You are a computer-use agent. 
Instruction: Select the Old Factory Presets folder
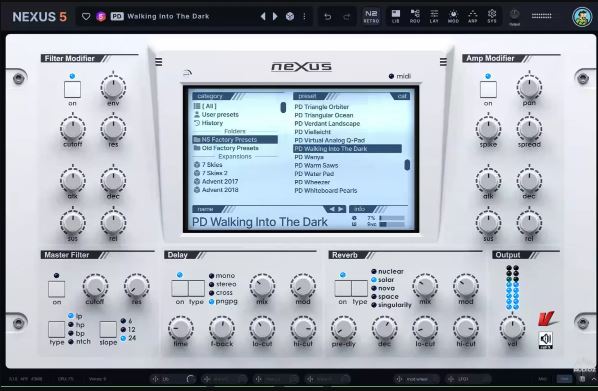coord(226,148)
